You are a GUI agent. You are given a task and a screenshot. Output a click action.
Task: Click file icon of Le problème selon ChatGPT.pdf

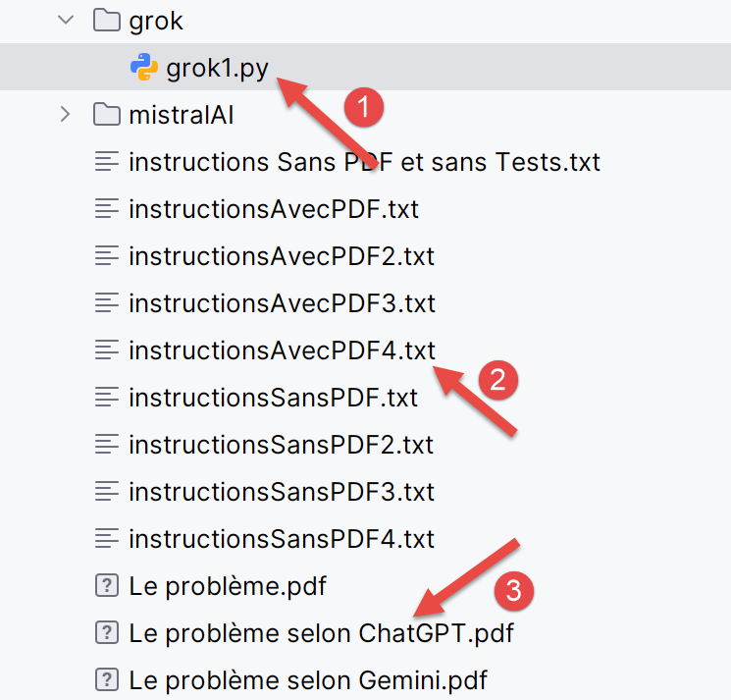(106, 633)
